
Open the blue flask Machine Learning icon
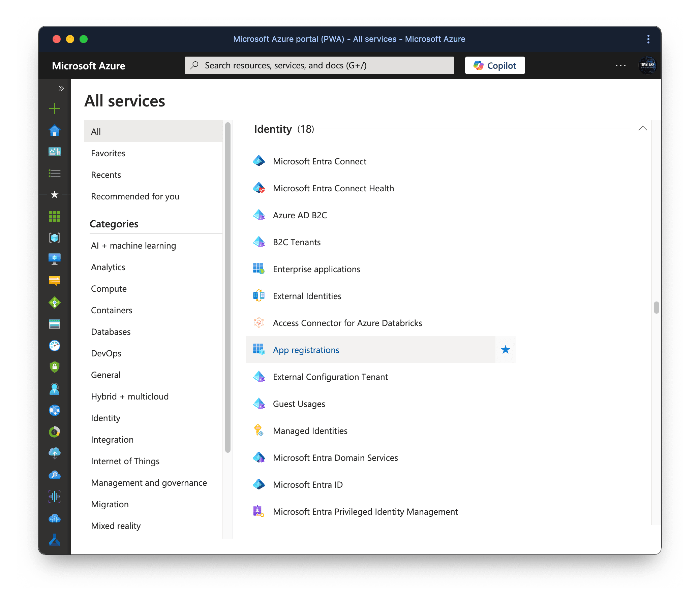click(x=54, y=540)
